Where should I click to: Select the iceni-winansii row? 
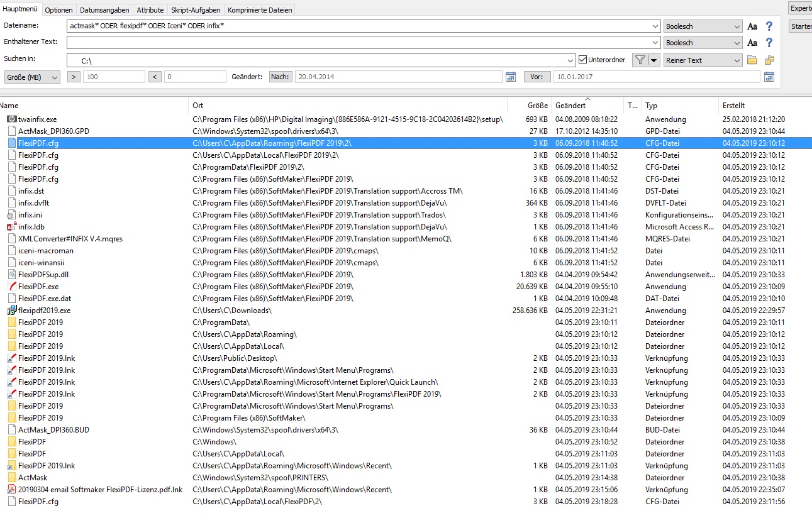(406, 263)
